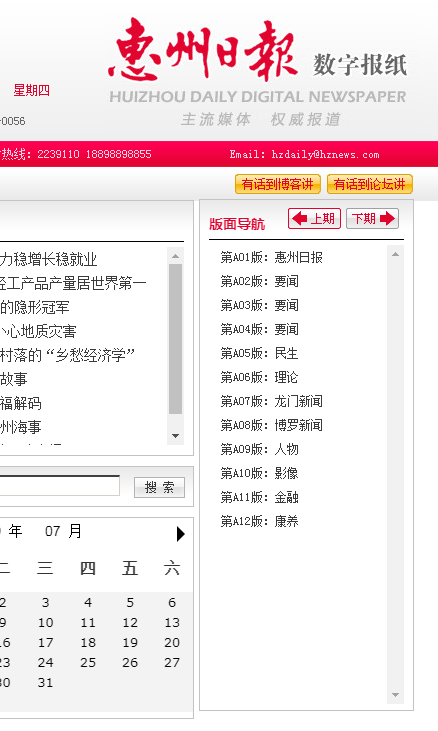Image resolution: width=438 pixels, height=731 pixels.
Task: Click page navigation scrollbar up arrow
Action: click(x=396, y=254)
